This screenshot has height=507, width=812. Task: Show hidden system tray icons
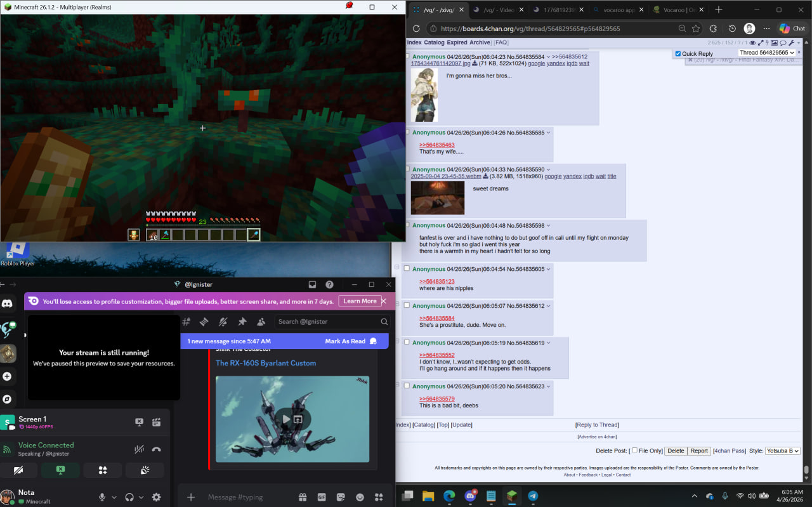click(694, 496)
